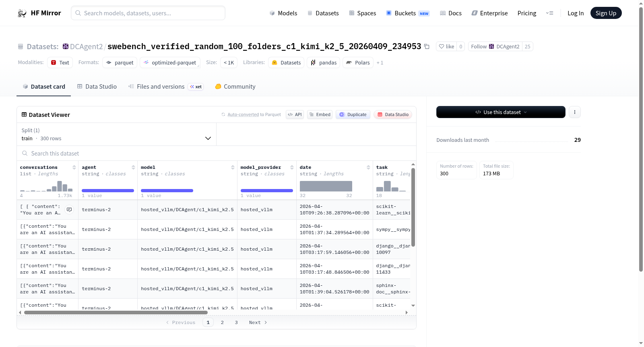Screen dimensions: 644x347
Task: Click the conversations lengths histogram
Action: coord(46,186)
